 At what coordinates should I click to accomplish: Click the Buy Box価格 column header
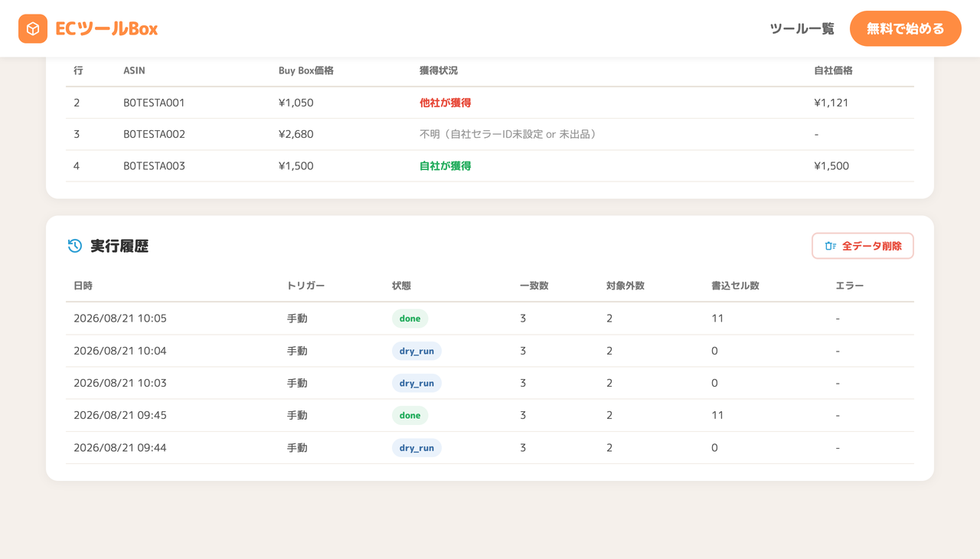click(305, 70)
